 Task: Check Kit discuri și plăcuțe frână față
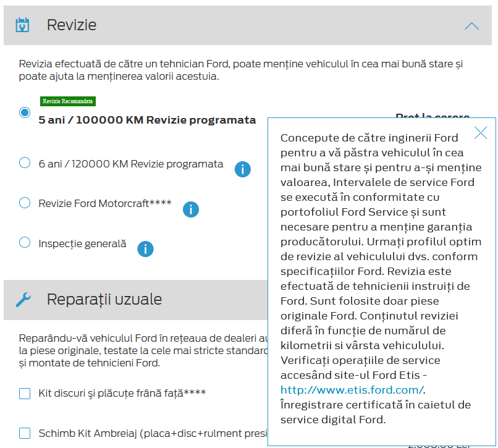25,394
